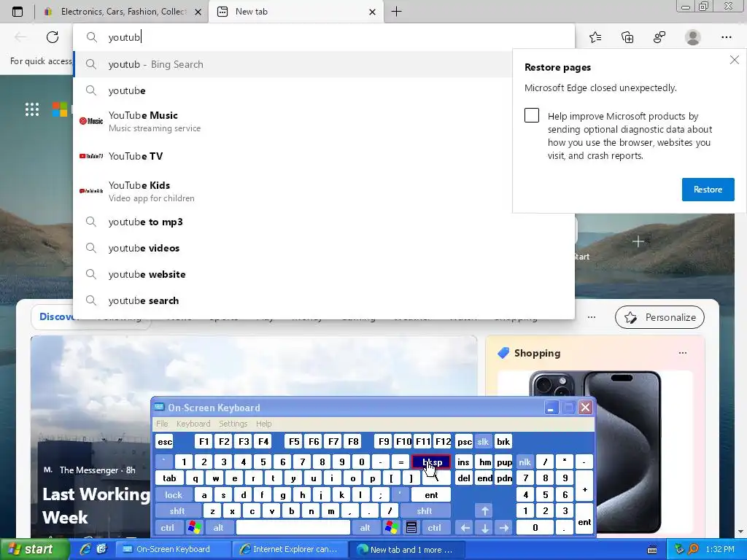Toggle the lock key on On-Screen Keyboard
This screenshot has width=747, height=560.
[174, 495]
